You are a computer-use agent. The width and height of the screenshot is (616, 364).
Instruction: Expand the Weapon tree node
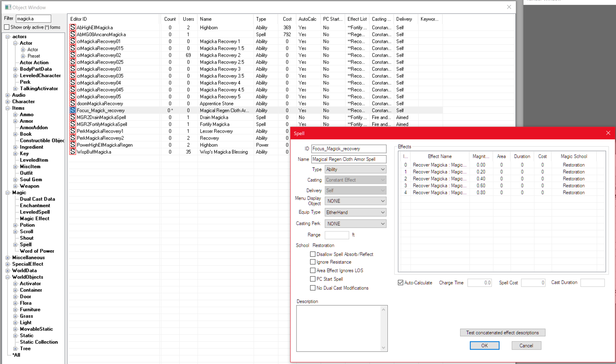[15, 186]
